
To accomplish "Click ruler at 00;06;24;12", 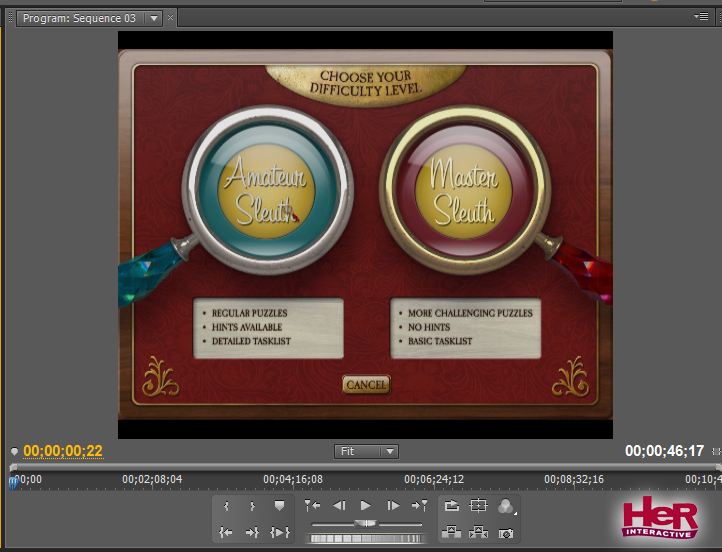I will [434, 479].
